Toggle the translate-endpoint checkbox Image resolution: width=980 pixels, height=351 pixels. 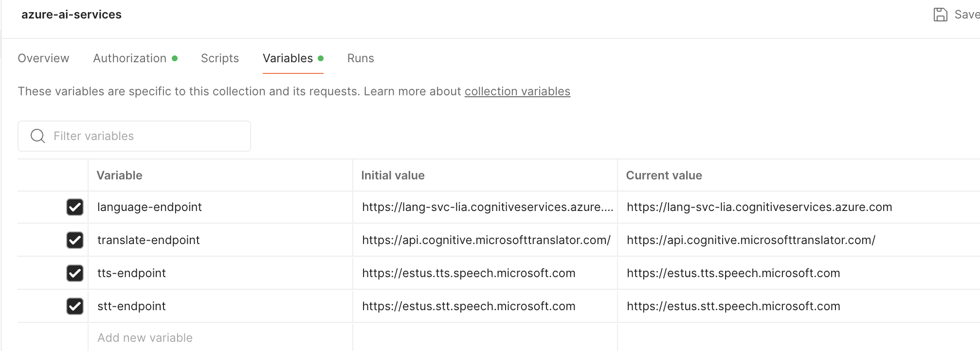[75, 240]
